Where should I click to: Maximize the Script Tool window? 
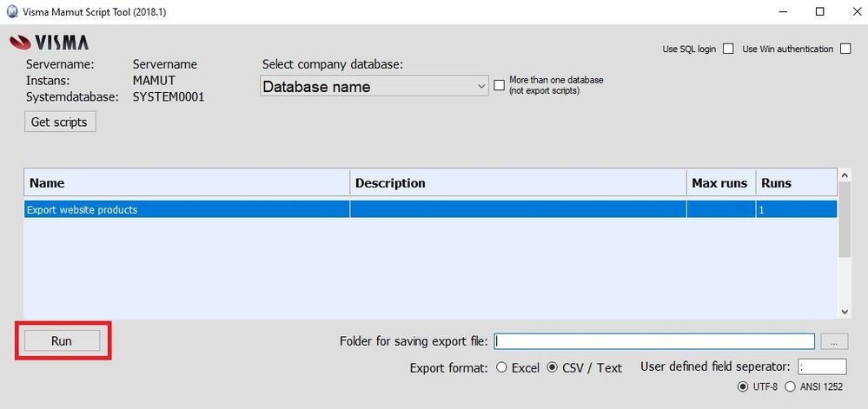(x=820, y=11)
